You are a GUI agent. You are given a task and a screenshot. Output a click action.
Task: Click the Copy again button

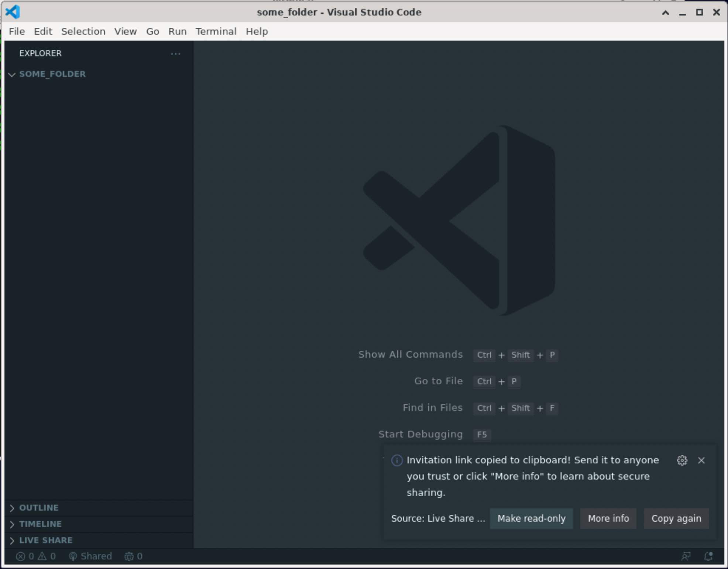[x=676, y=518]
